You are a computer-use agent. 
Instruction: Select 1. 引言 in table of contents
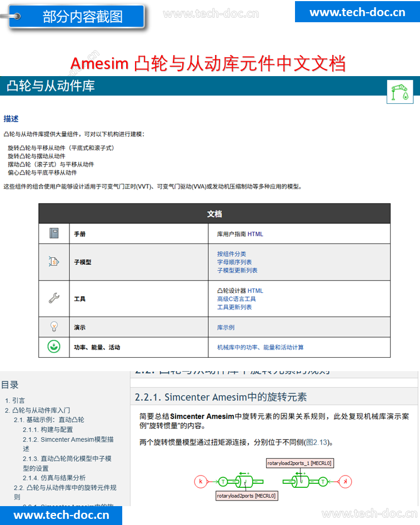pyautogui.click(x=15, y=401)
